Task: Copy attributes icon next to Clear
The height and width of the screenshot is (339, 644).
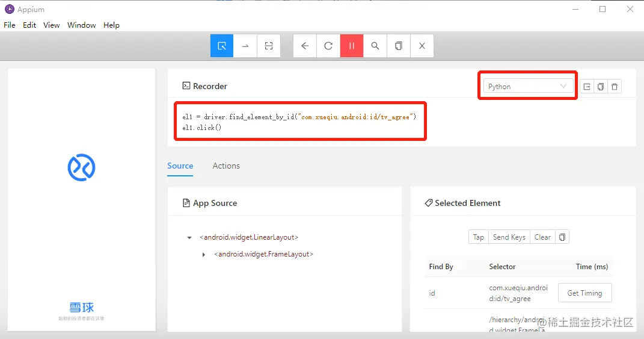Action: (562, 237)
